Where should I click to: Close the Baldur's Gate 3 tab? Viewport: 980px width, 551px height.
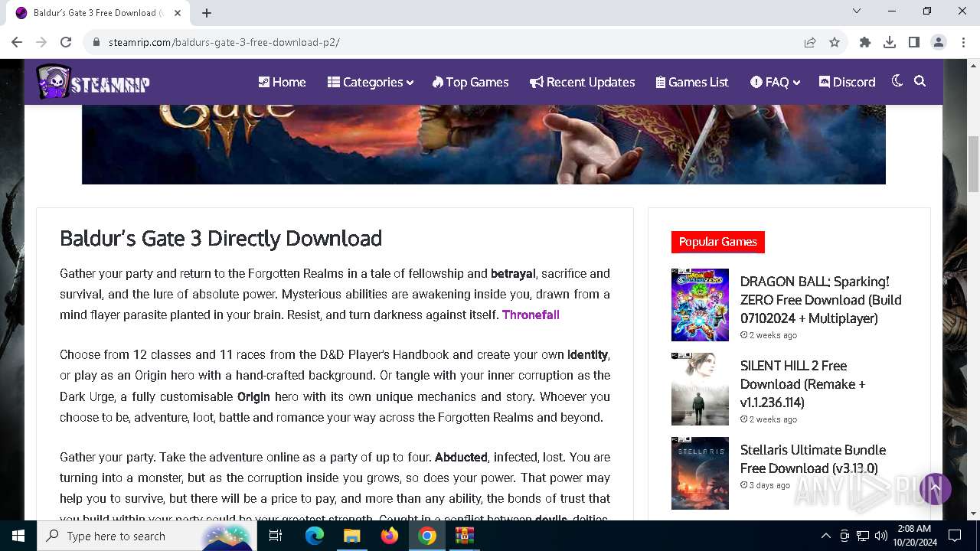click(x=178, y=13)
